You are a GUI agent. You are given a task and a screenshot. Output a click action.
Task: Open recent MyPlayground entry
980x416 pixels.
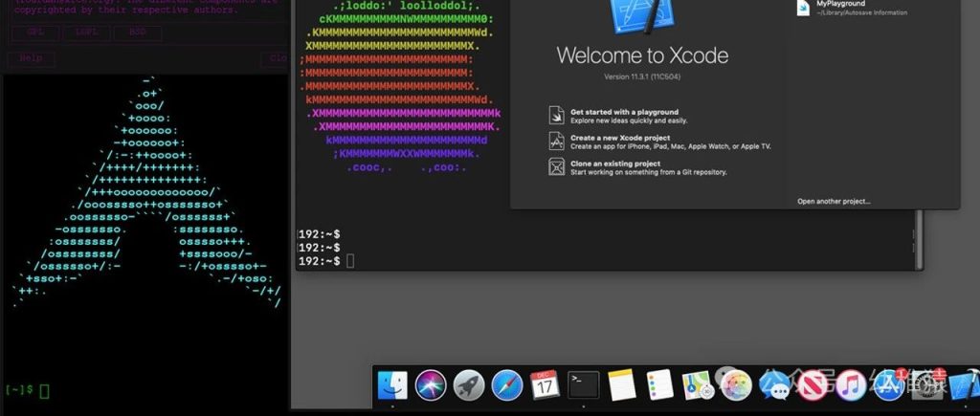(x=839, y=5)
